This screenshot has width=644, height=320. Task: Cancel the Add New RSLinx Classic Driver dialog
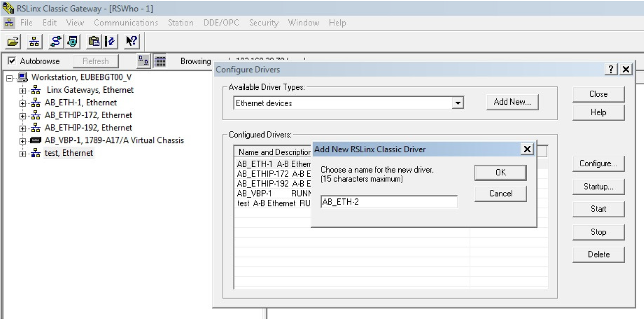point(500,193)
